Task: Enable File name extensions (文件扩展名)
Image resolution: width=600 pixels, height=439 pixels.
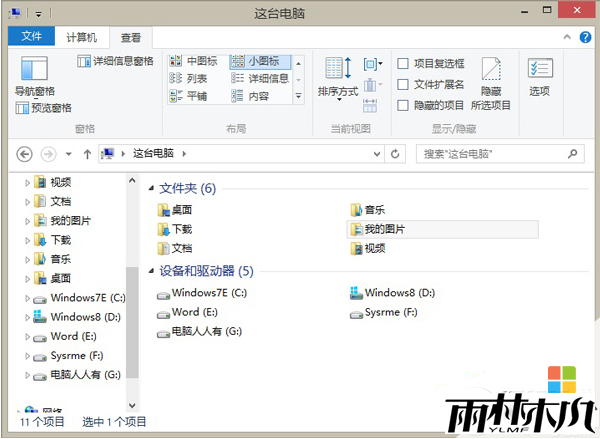Action: pos(431,84)
